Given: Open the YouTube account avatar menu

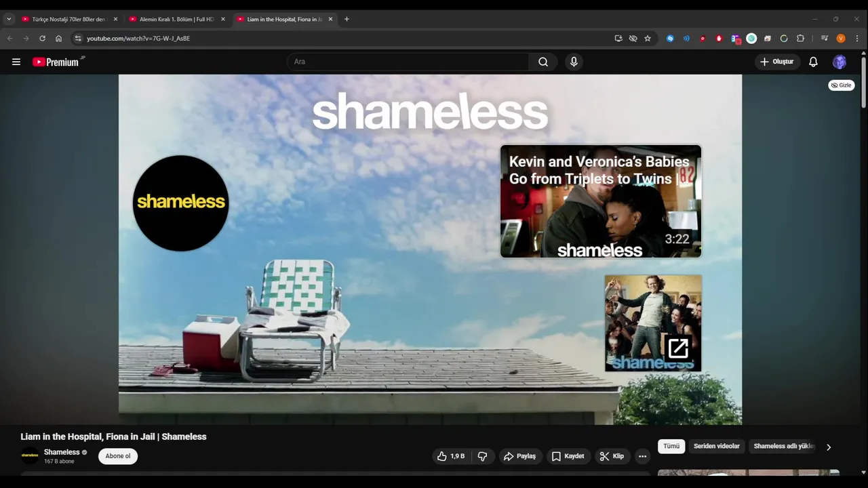Looking at the screenshot, I should point(840,62).
